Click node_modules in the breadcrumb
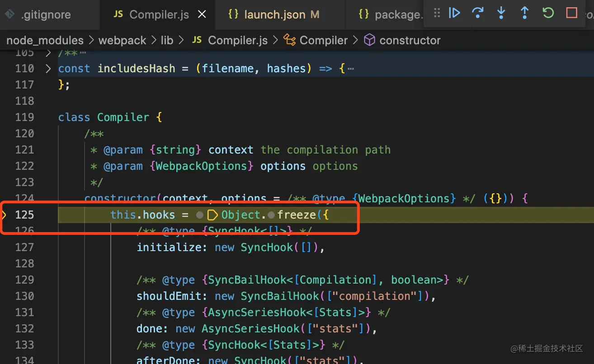This screenshot has width=594, height=364. [45, 40]
